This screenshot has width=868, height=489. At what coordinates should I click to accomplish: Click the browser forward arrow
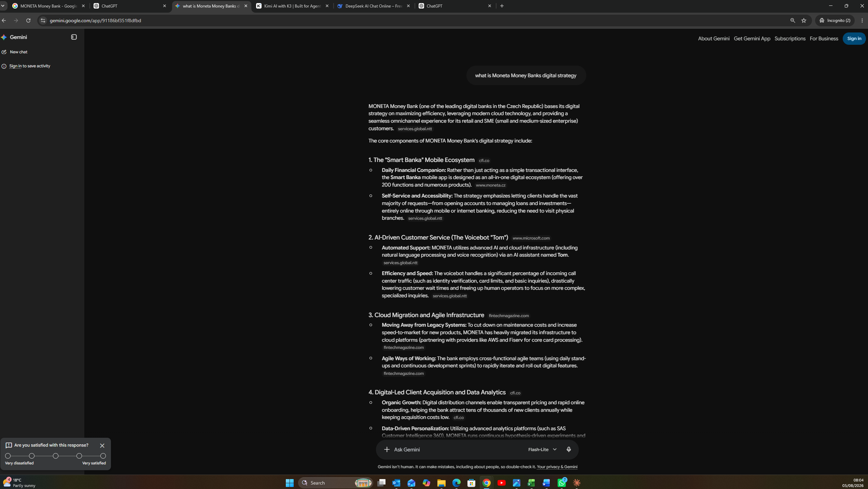16,21
